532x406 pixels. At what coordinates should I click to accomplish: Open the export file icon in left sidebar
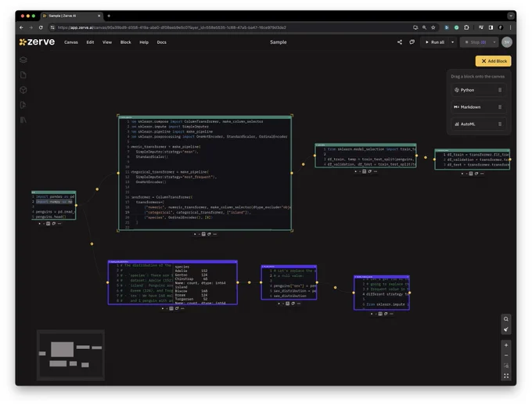(23, 105)
